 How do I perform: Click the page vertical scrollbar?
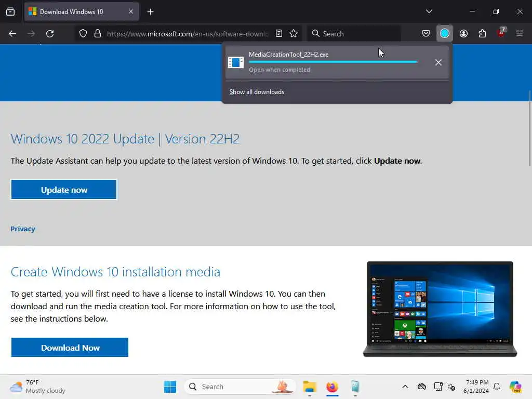pos(530,128)
